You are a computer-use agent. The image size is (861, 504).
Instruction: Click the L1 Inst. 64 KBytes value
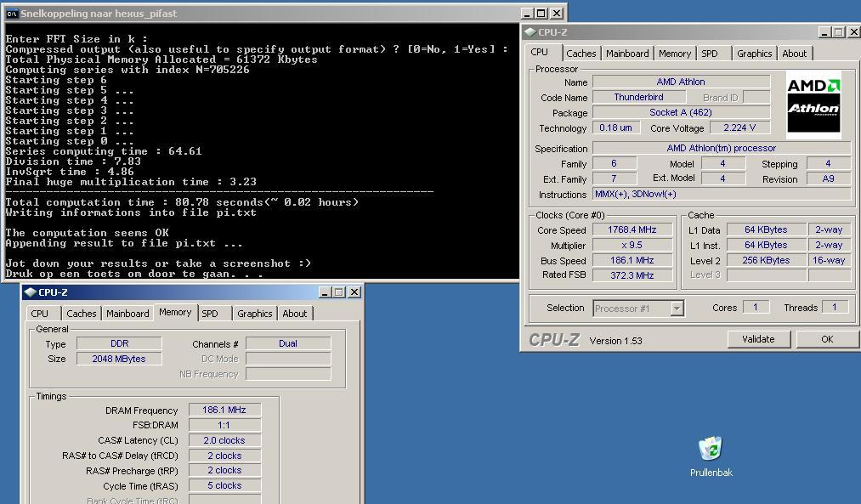pos(766,246)
